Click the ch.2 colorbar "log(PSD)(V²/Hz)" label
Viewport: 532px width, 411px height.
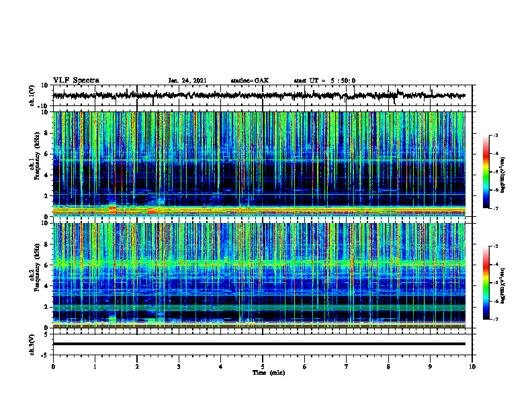coord(503,286)
